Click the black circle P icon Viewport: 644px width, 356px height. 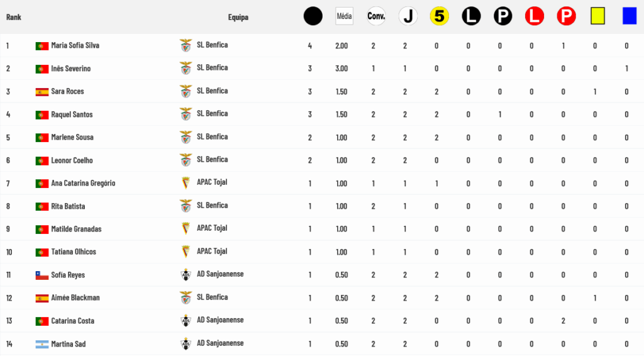click(x=502, y=16)
